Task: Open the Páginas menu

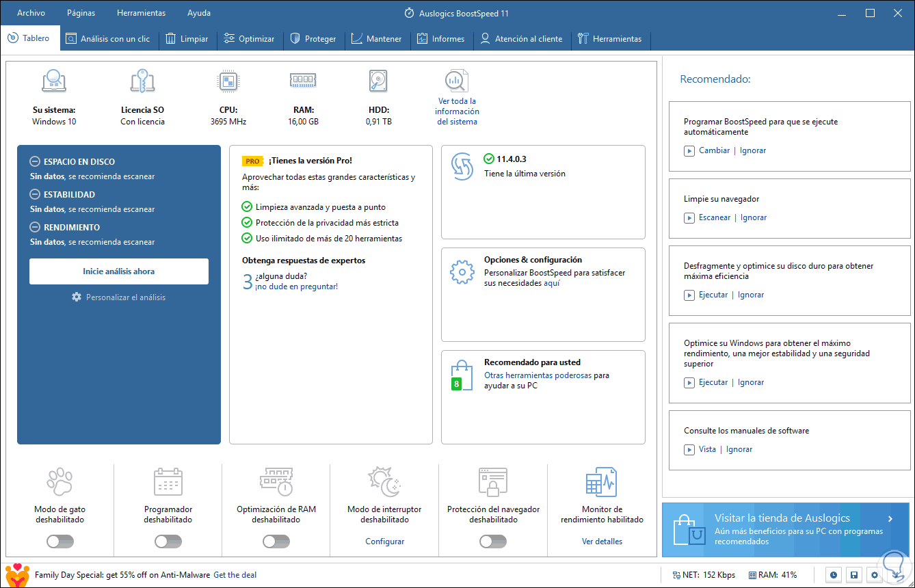Action: click(81, 13)
